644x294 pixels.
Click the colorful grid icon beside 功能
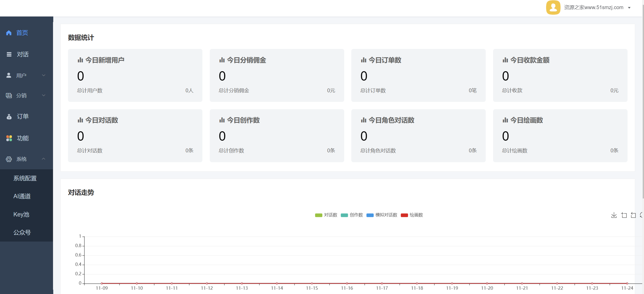(x=9, y=138)
